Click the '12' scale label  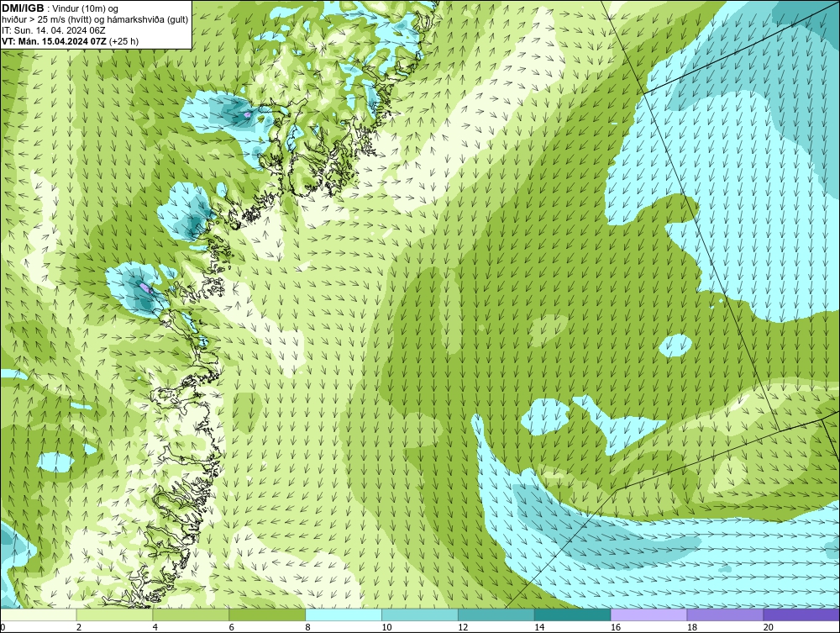click(x=463, y=627)
